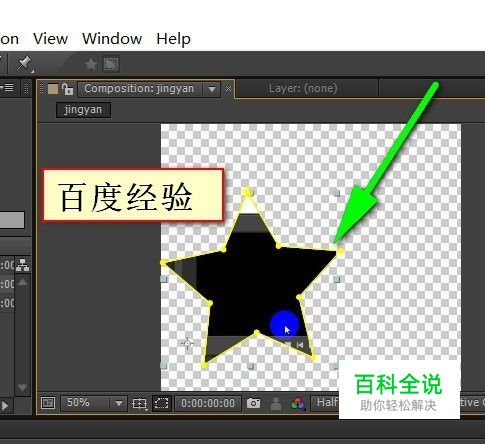Open the View menu
Screen dimensions: 485x444
point(50,39)
